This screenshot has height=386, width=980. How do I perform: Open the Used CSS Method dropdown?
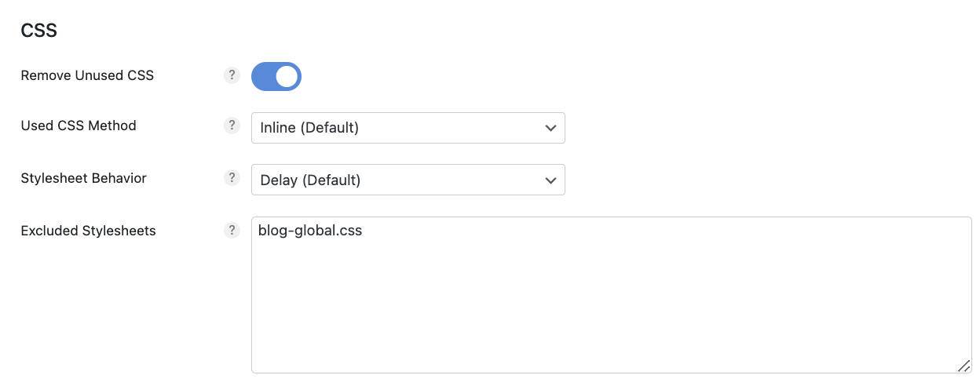[x=408, y=127]
